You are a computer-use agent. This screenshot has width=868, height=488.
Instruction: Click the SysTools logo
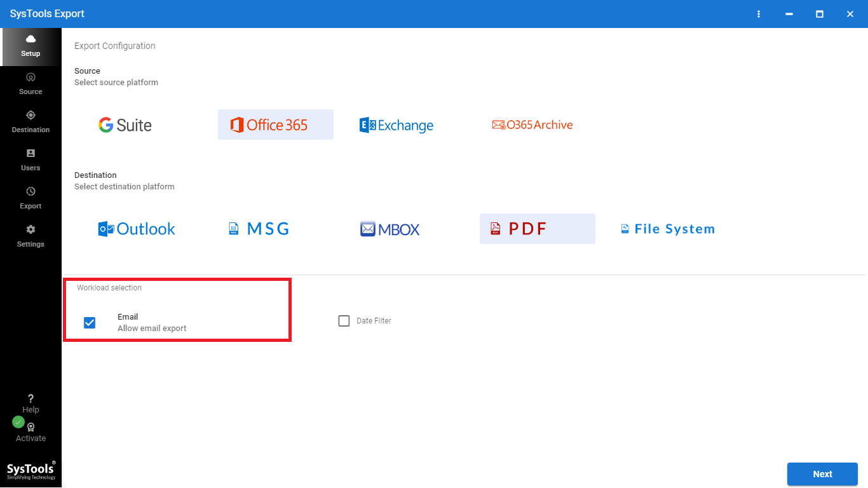[x=31, y=470]
